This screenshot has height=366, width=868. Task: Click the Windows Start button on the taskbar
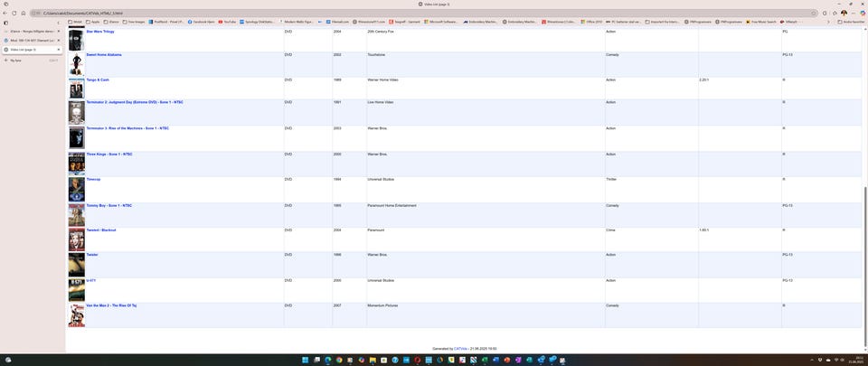[305, 360]
